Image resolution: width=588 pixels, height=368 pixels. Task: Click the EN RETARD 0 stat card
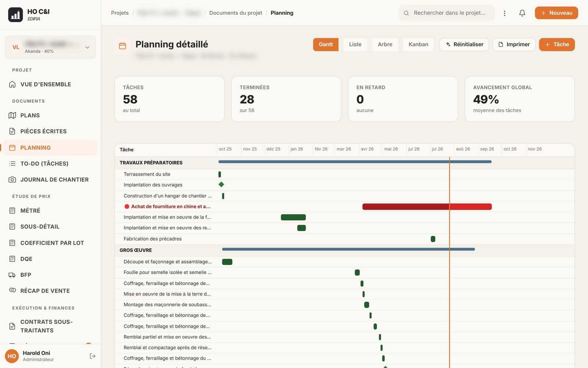click(x=403, y=99)
